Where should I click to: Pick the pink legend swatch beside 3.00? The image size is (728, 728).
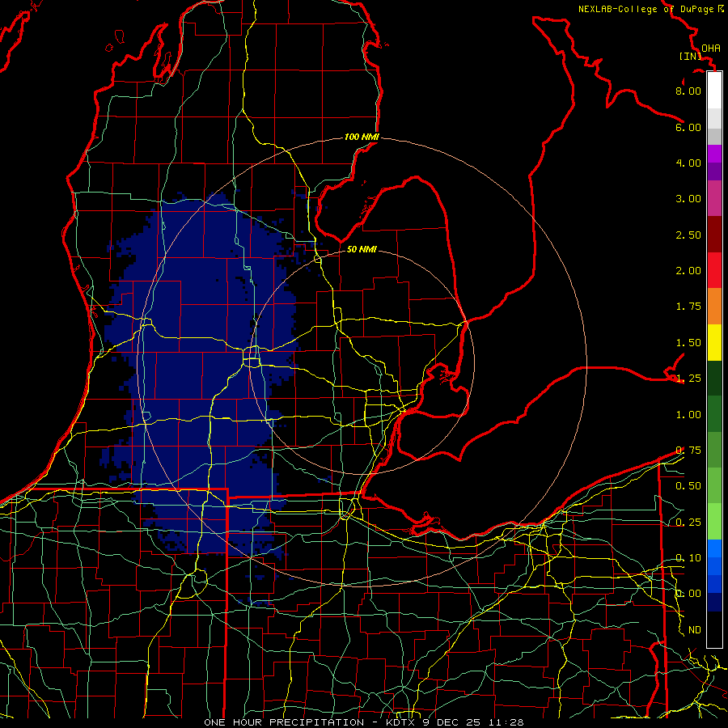click(x=714, y=198)
